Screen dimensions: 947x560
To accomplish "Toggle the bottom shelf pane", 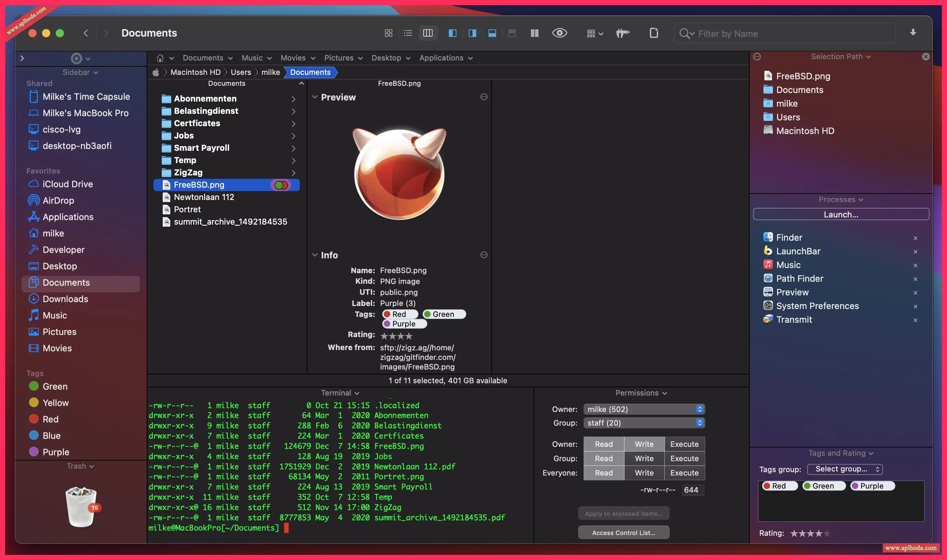I will click(x=492, y=33).
